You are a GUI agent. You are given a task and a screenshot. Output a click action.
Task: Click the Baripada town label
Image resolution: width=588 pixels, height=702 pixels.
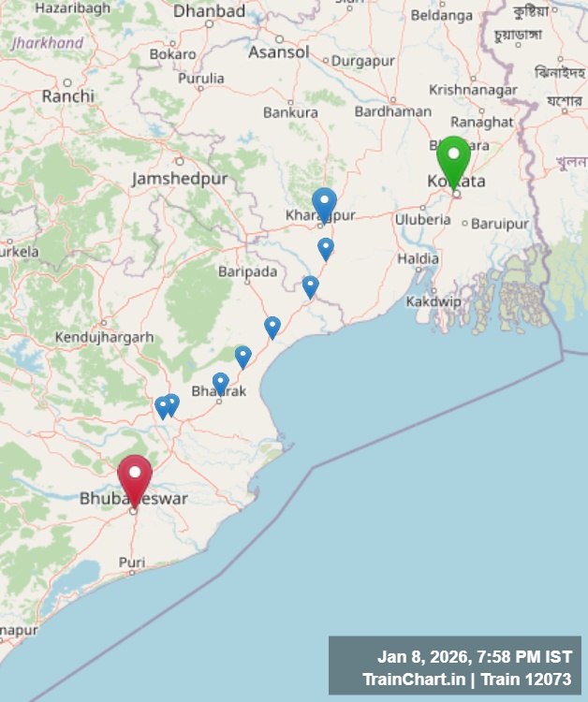click(x=247, y=271)
